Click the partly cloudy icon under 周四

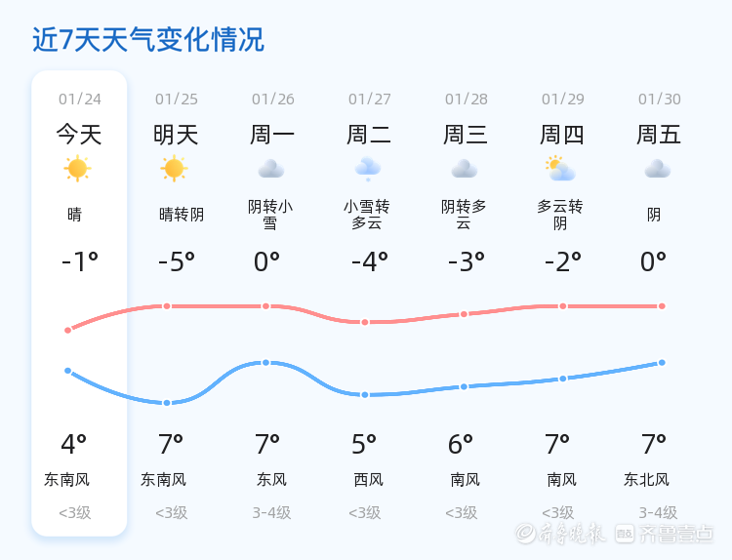coord(560,169)
